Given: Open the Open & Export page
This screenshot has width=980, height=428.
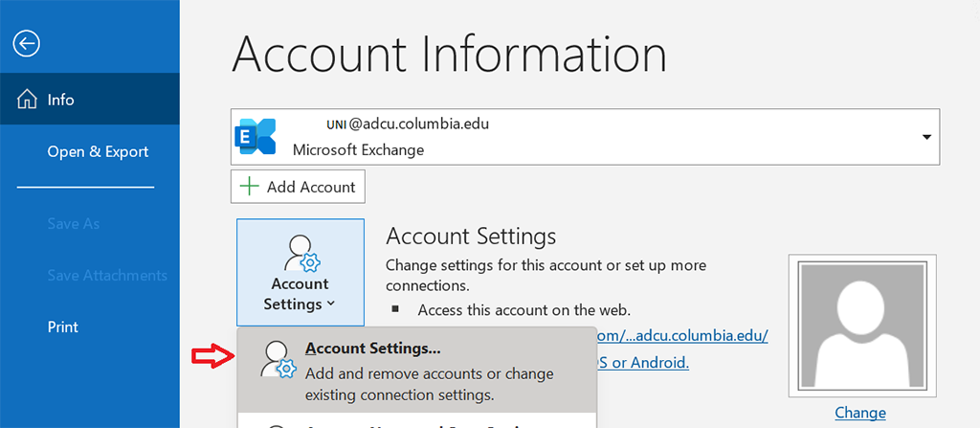Looking at the screenshot, I should (x=99, y=151).
